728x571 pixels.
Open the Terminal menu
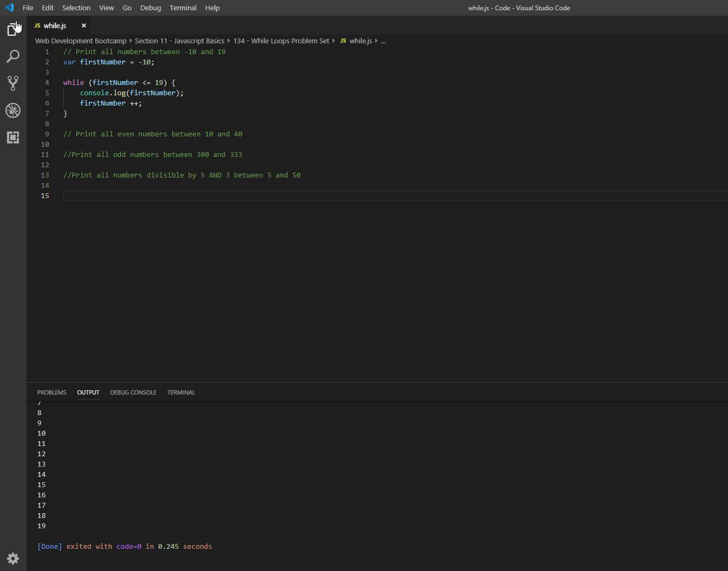[183, 8]
